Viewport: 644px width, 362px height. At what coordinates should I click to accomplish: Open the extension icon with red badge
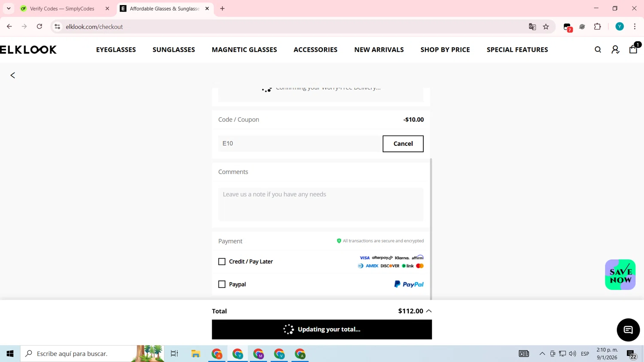568,27
